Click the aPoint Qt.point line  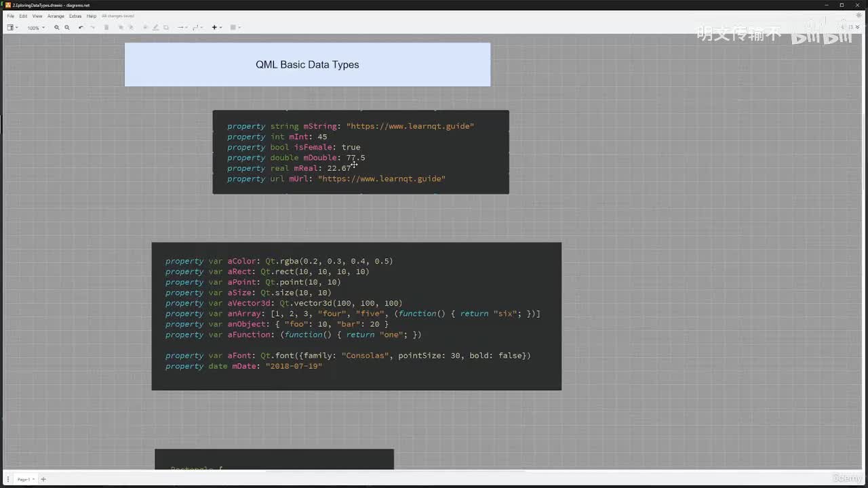253,282
